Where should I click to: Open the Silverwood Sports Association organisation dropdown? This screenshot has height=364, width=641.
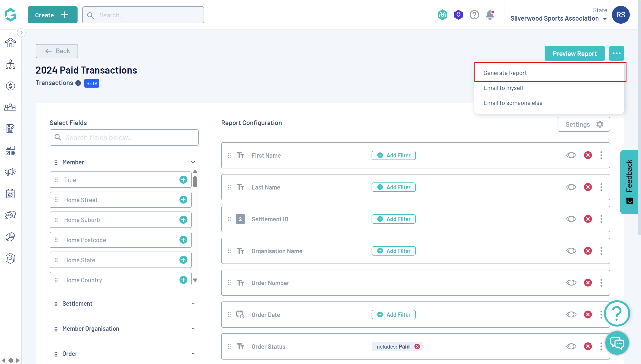[558, 19]
